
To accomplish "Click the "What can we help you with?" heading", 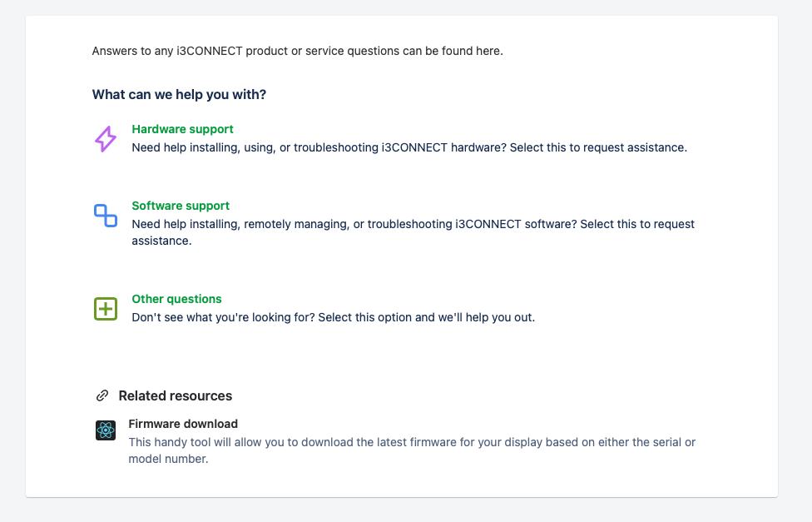I will (179, 95).
